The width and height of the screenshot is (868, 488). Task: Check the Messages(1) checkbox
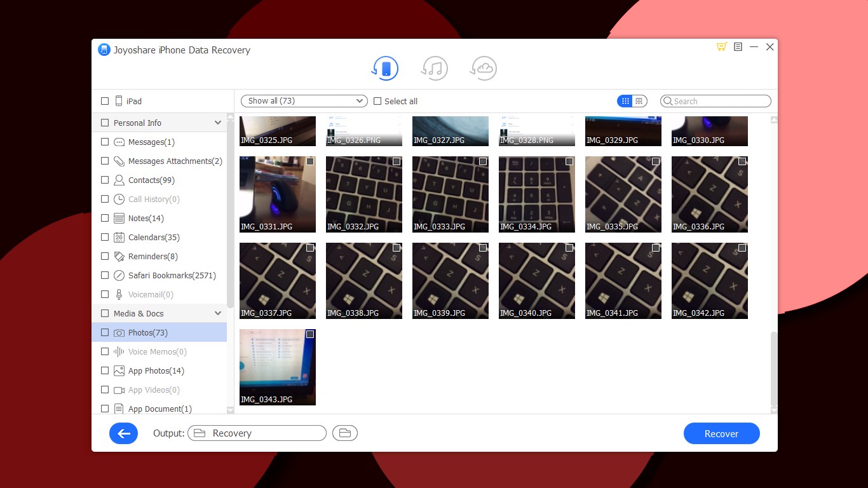point(105,142)
